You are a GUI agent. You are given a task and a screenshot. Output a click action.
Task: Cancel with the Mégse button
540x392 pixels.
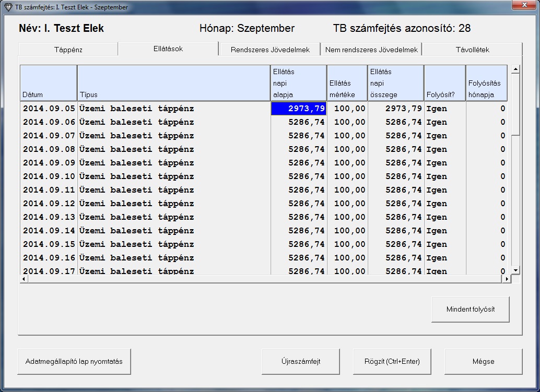[483, 361]
